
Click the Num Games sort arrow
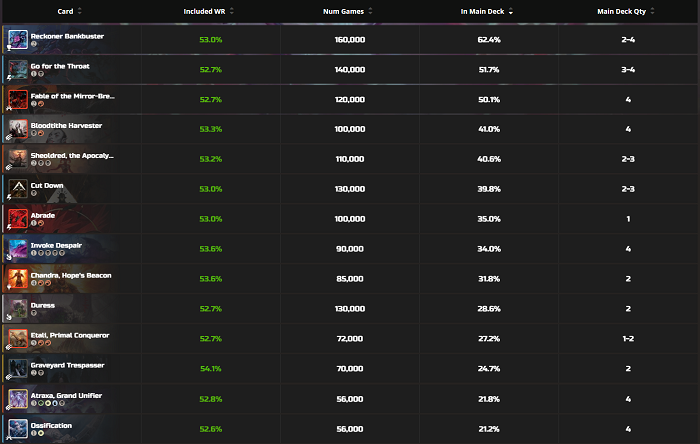371,11
